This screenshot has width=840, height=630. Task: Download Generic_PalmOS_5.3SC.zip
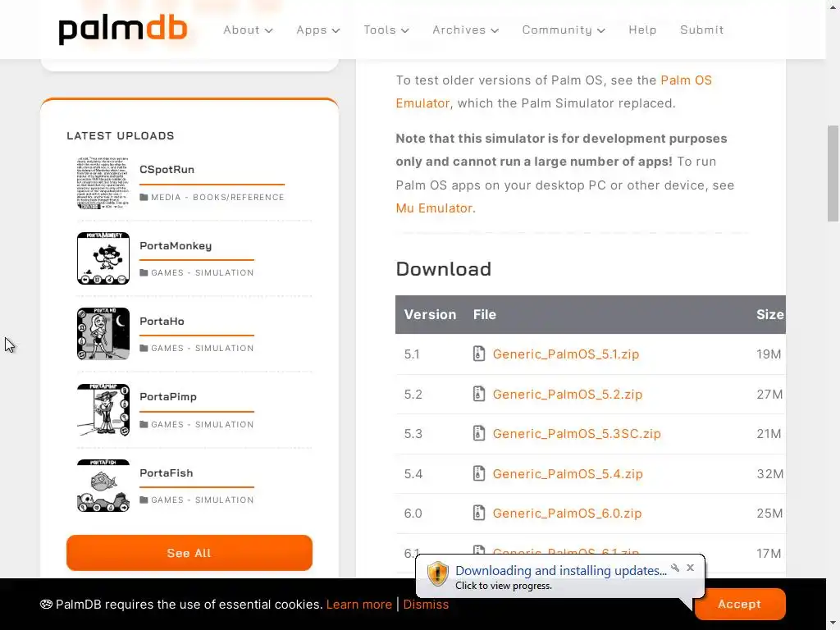pyautogui.click(x=577, y=433)
